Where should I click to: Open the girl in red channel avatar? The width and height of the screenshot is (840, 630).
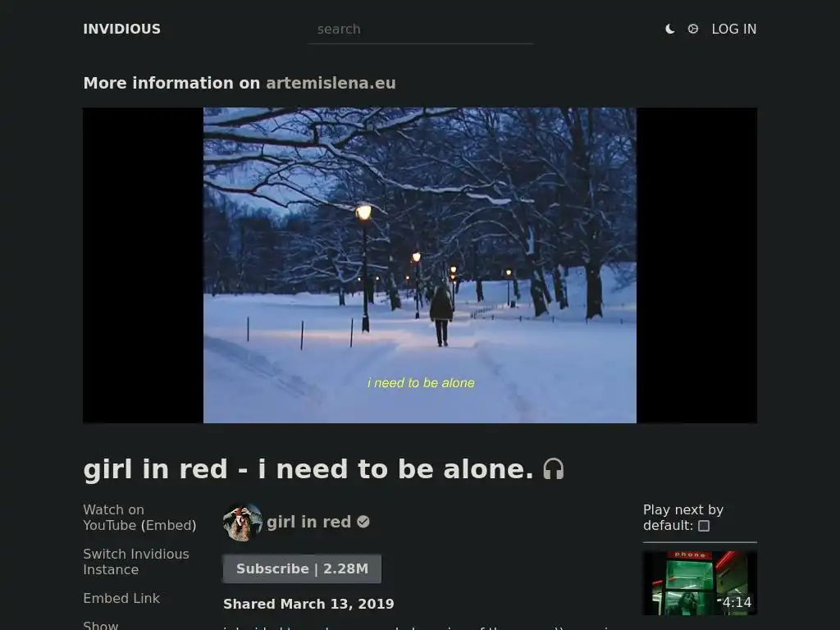point(243,522)
